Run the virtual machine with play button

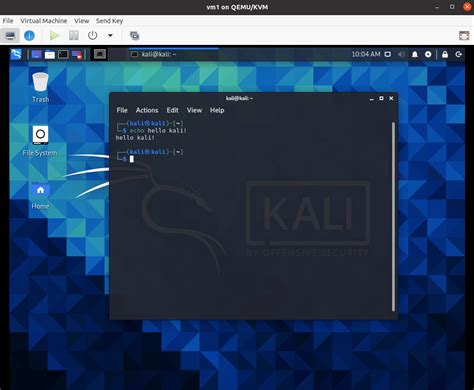coord(54,35)
